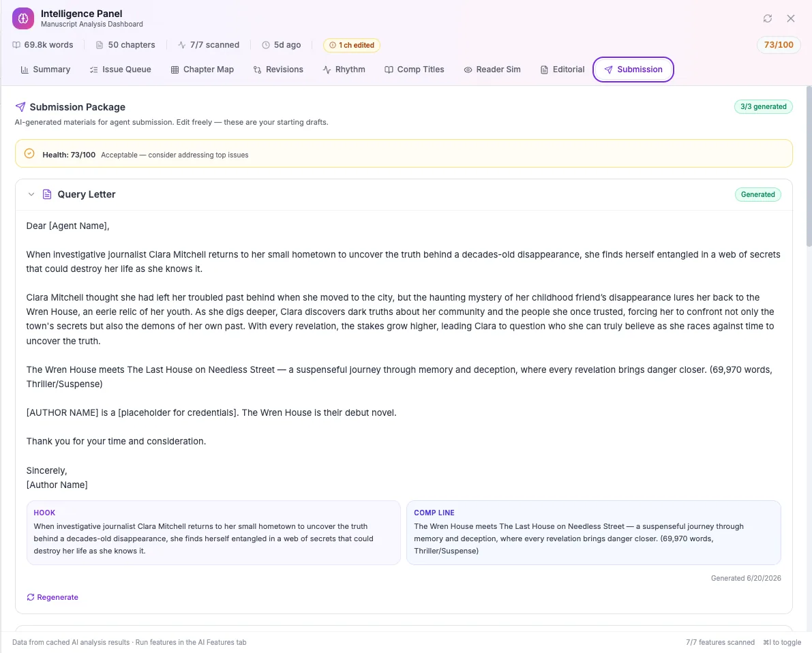Click the Manuscript Analysis Dashboard subtitle
Viewport: 812px width, 653px height.
(91, 25)
